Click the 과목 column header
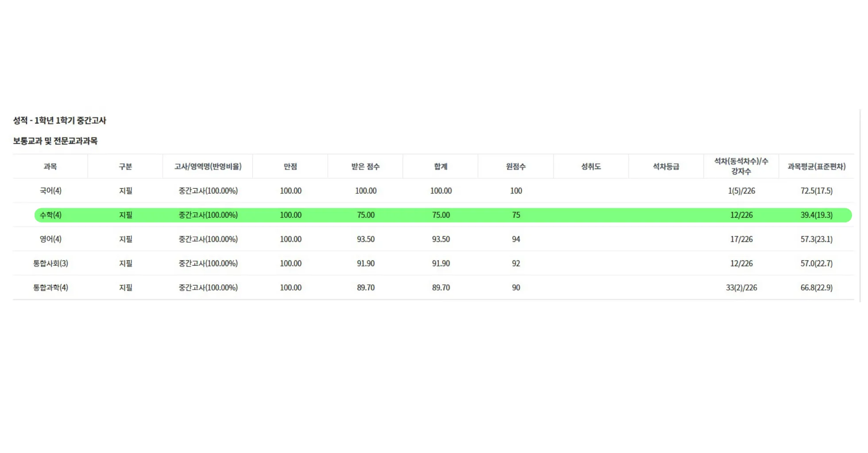 coord(50,167)
